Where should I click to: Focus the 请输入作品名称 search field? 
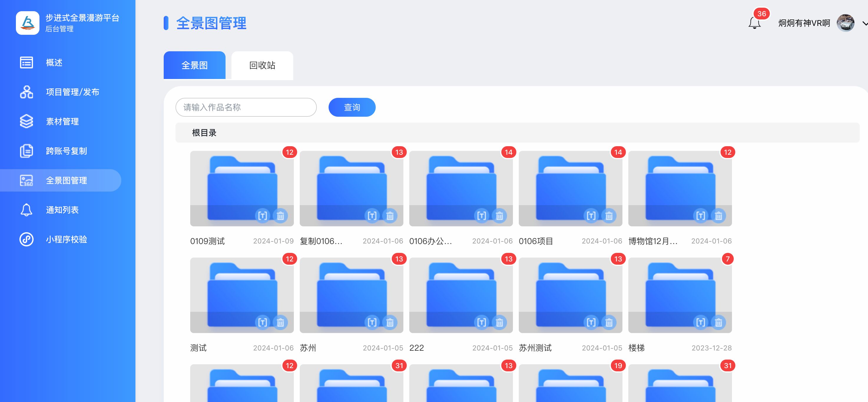click(246, 107)
